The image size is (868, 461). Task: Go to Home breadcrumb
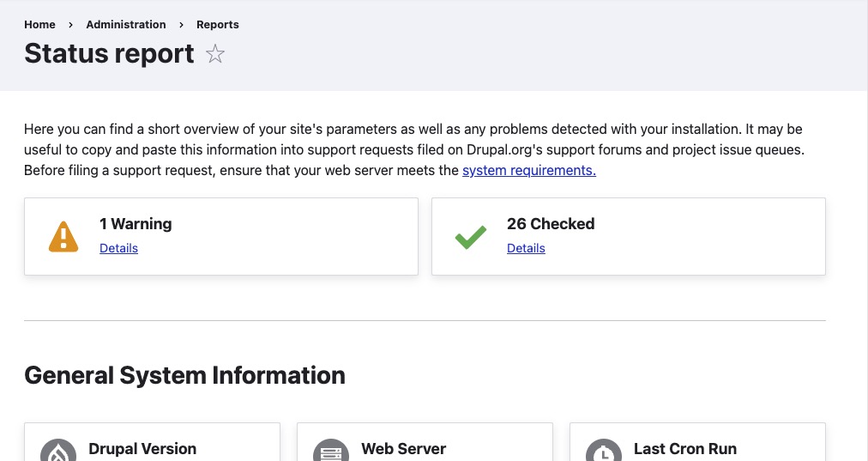(x=39, y=24)
